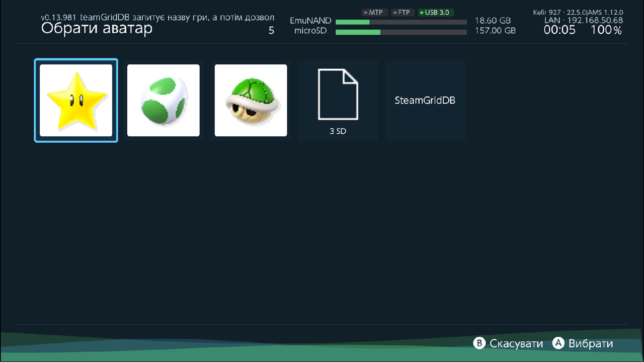Click the 00:05 clock display
Viewport: 644px width, 362px height.
coord(559,30)
